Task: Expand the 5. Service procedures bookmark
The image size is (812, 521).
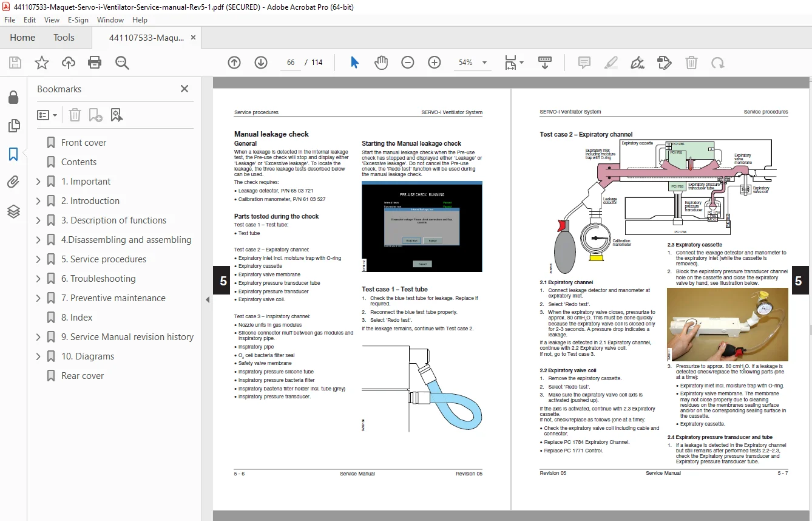Action: click(x=38, y=259)
